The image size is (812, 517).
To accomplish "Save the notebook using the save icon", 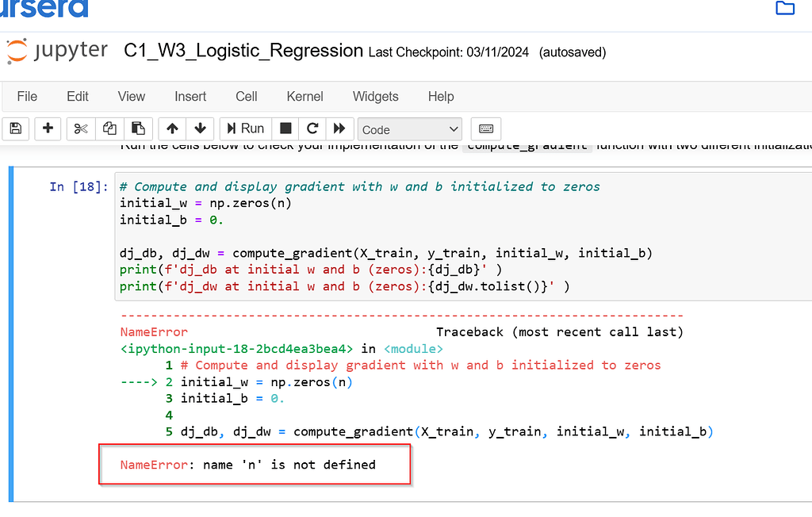I will click(15, 128).
